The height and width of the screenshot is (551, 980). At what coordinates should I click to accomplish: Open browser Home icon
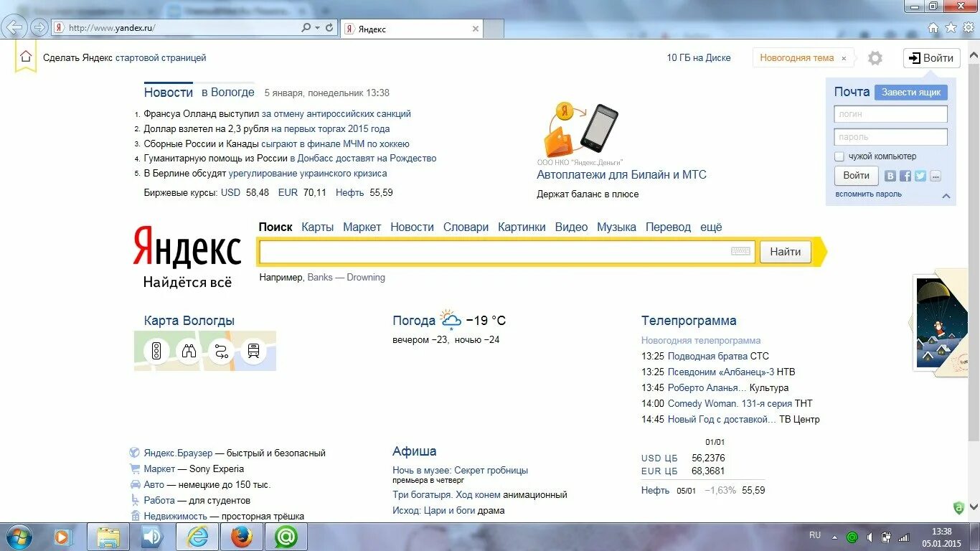click(x=933, y=28)
